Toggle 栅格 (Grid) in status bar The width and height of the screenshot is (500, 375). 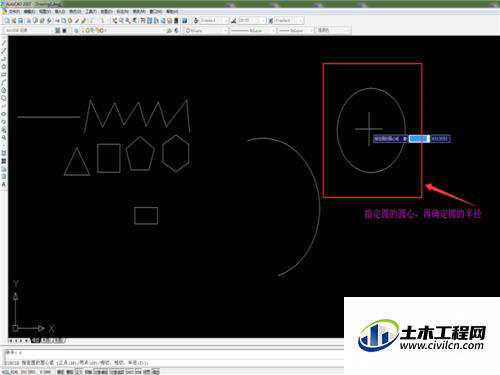(70, 372)
